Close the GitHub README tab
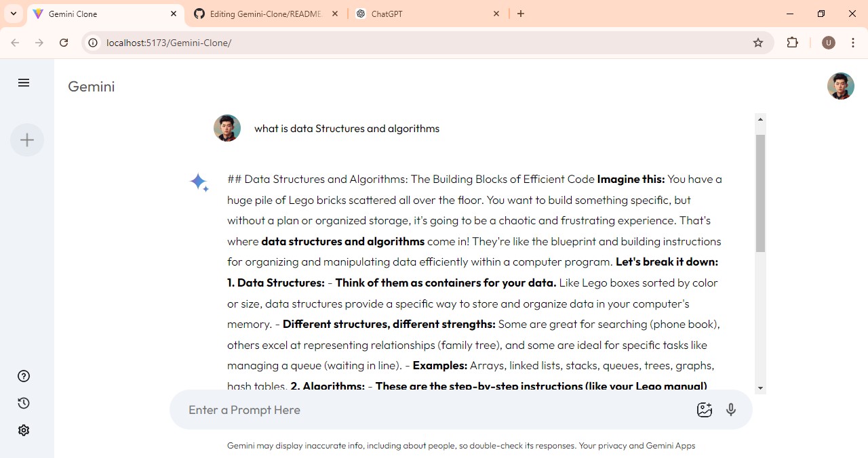 334,14
